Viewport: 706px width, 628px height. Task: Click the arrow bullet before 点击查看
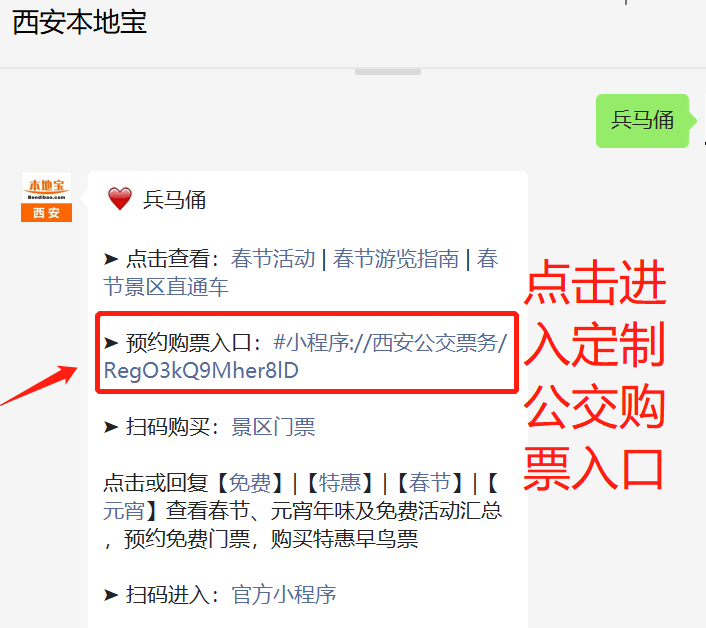(x=111, y=259)
